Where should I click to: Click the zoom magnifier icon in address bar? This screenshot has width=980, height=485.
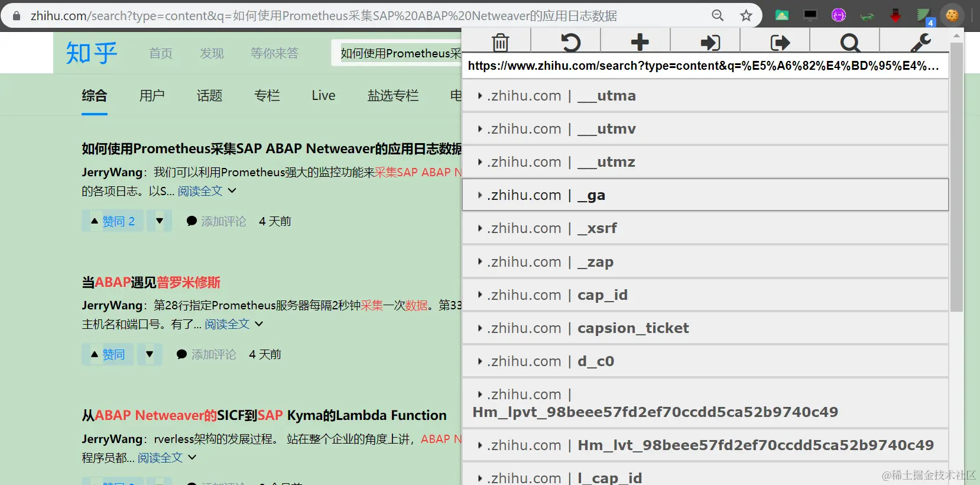point(718,15)
